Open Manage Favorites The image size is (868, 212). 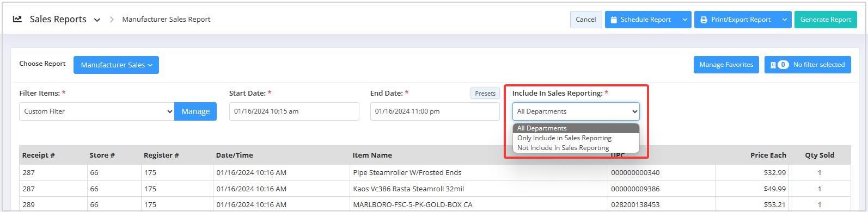[726, 65]
